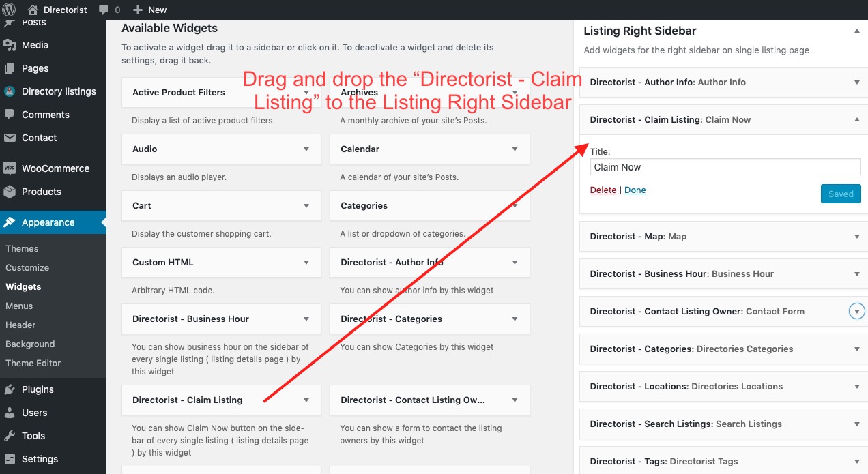The image size is (868, 474).
Task: Collapse the Listing Right Sidebar panel
Action: point(857,31)
